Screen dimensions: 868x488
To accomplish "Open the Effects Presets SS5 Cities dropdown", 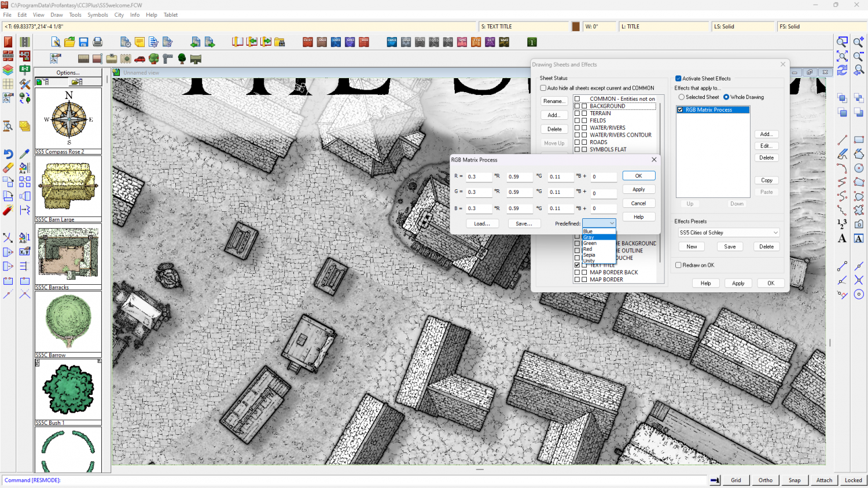I will click(729, 233).
